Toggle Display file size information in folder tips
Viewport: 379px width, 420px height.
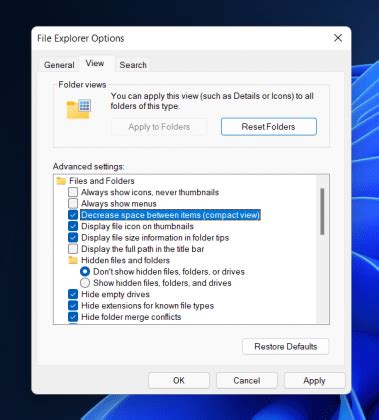click(73, 238)
